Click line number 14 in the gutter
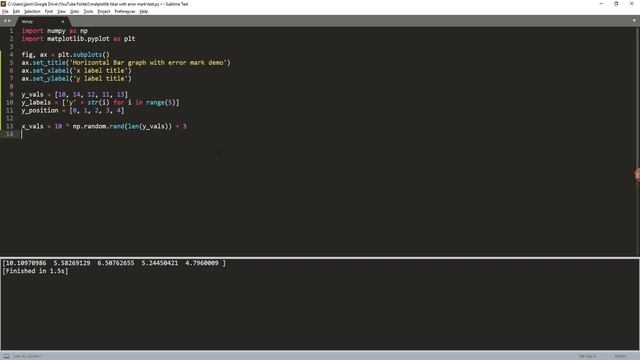The height and width of the screenshot is (360, 640). [10, 134]
